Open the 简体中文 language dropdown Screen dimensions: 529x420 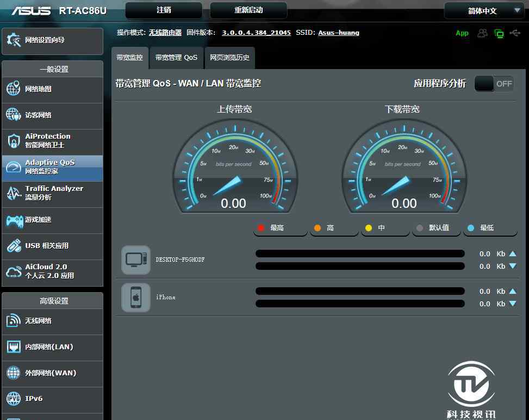click(485, 11)
